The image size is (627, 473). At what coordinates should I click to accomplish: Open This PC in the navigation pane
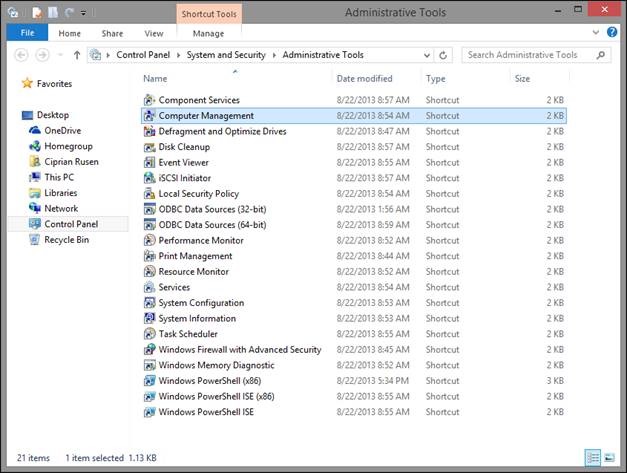click(59, 178)
